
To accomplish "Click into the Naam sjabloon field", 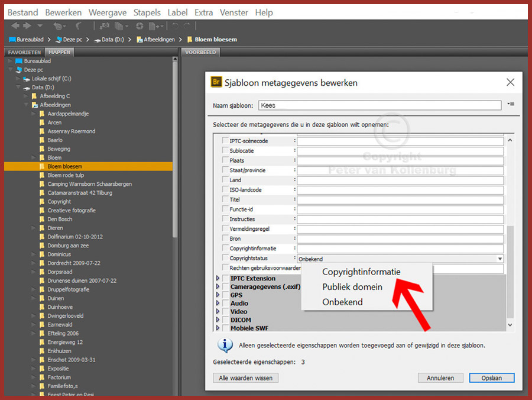I will point(379,105).
